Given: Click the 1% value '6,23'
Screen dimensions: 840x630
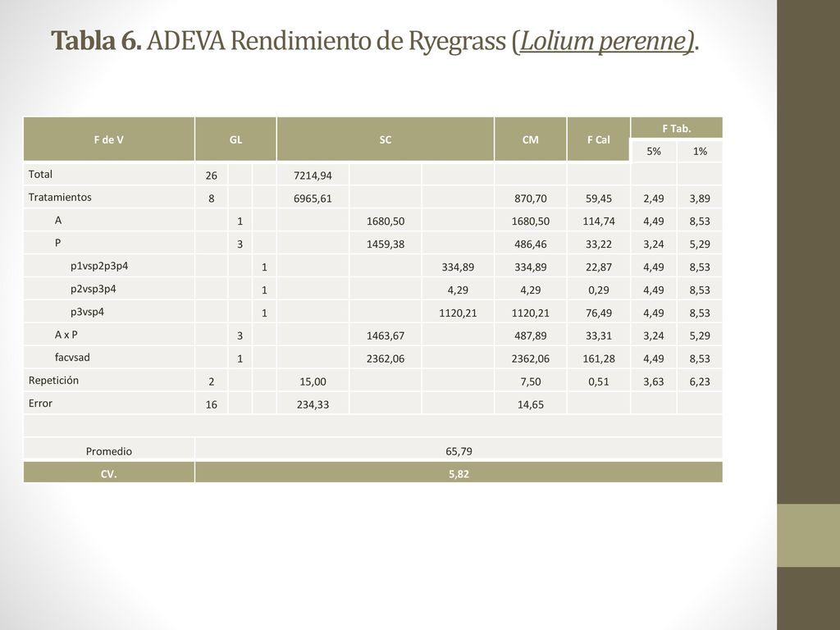Looking at the screenshot, I should (700, 382).
